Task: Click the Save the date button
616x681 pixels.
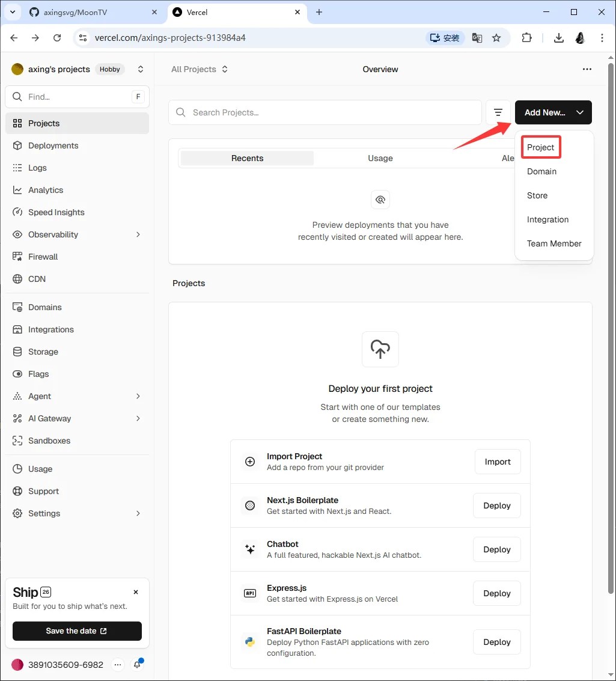Action: tap(77, 631)
